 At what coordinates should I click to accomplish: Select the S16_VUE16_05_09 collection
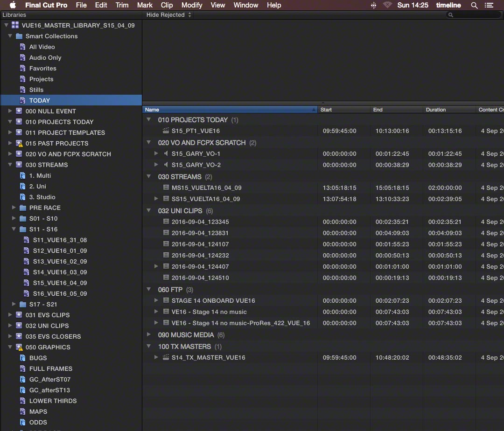(x=71, y=293)
